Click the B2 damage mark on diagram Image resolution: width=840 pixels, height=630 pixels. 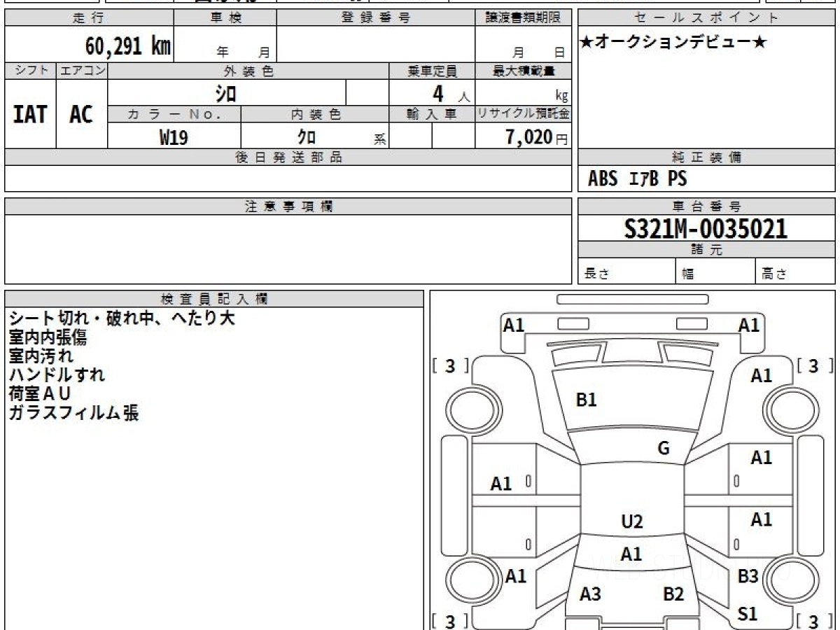pos(673,594)
